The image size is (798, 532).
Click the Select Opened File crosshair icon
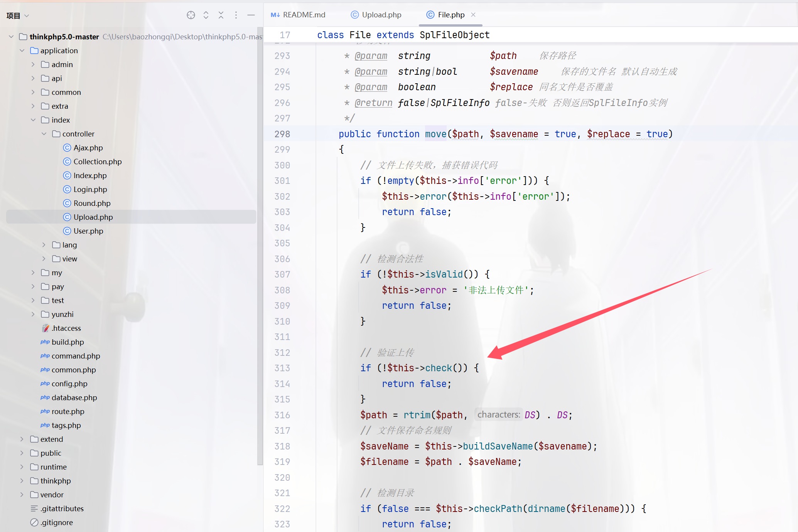point(191,15)
